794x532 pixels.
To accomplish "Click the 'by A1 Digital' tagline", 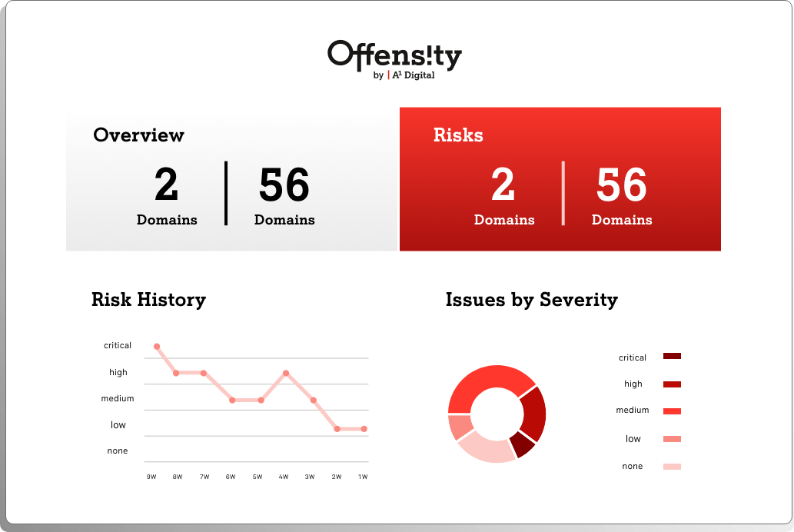I will tap(404, 75).
